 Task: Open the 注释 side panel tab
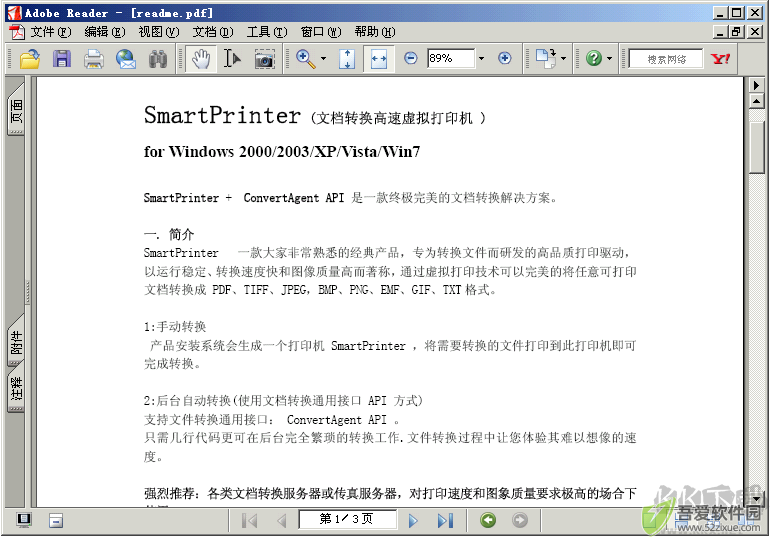click(16, 388)
